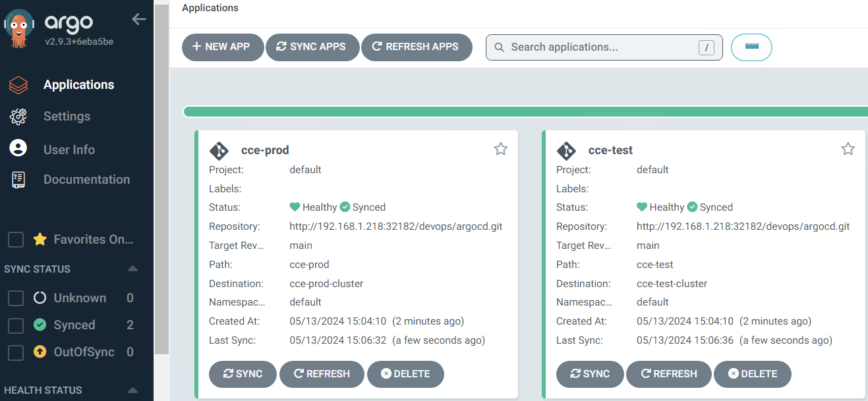
Task: Click the v2.9.3+6eba5be version label
Action: pos(79,41)
